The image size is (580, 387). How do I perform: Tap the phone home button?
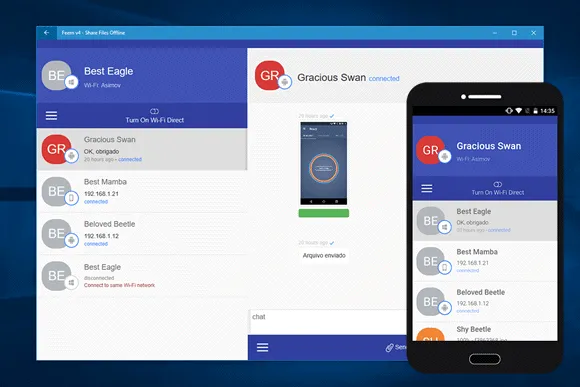point(485,359)
